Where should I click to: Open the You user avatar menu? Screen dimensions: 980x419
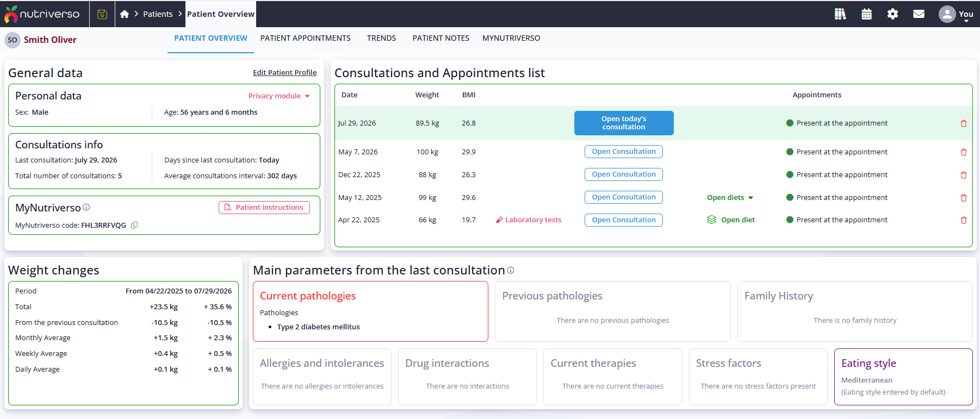click(956, 14)
